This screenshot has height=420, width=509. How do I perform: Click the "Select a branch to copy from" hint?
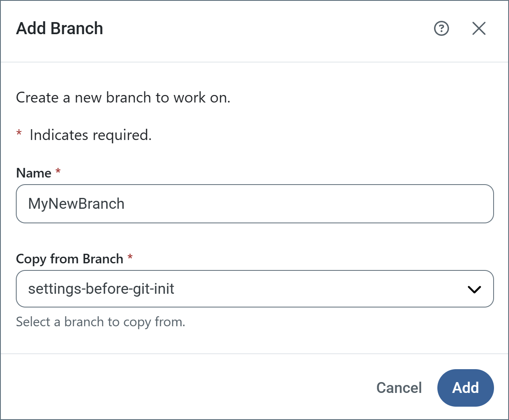(100, 322)
